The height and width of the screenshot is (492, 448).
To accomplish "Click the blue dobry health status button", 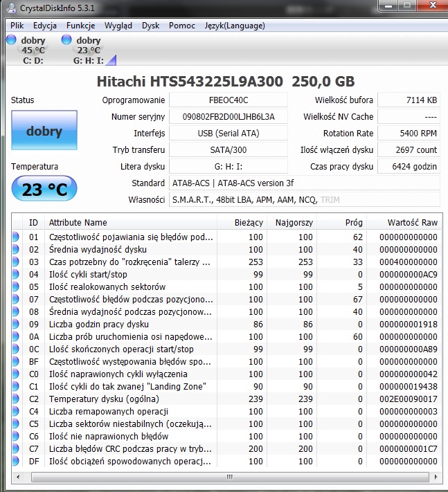I will pyautogui.click(x=44, y=130).
